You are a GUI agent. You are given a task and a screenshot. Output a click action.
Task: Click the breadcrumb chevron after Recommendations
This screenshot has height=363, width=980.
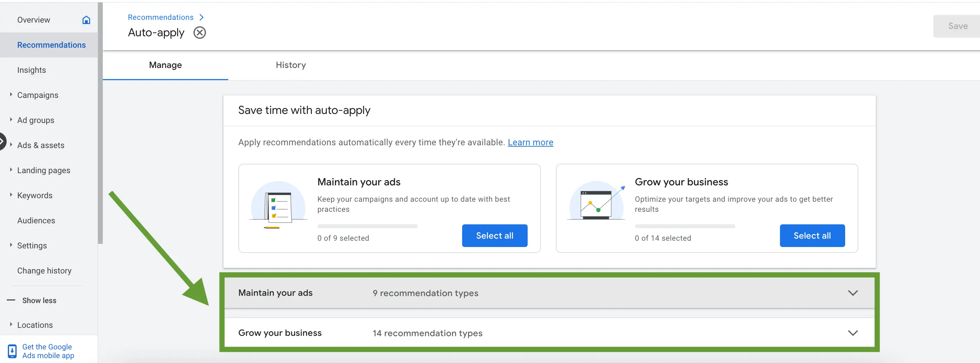[202, 17]
